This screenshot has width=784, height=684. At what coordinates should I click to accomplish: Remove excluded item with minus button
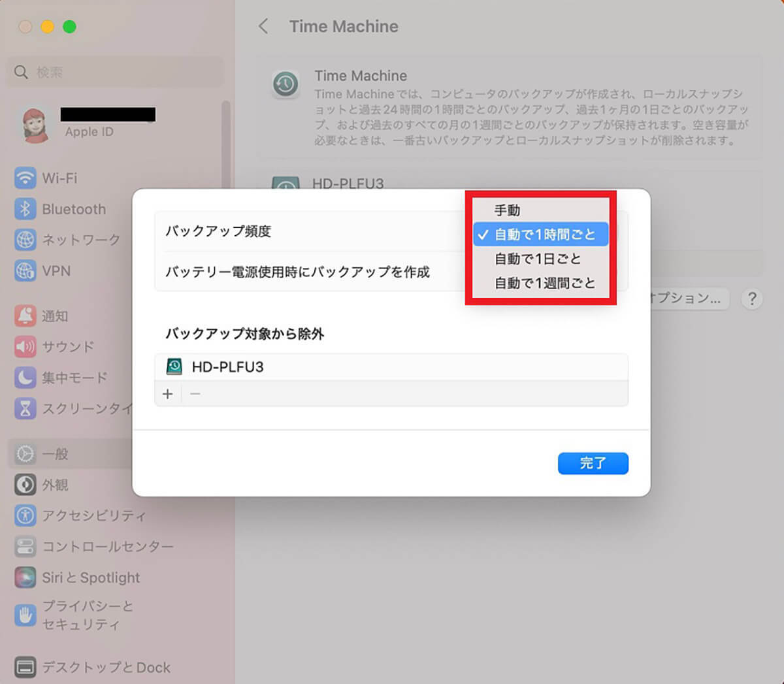[x=195, y=394]
